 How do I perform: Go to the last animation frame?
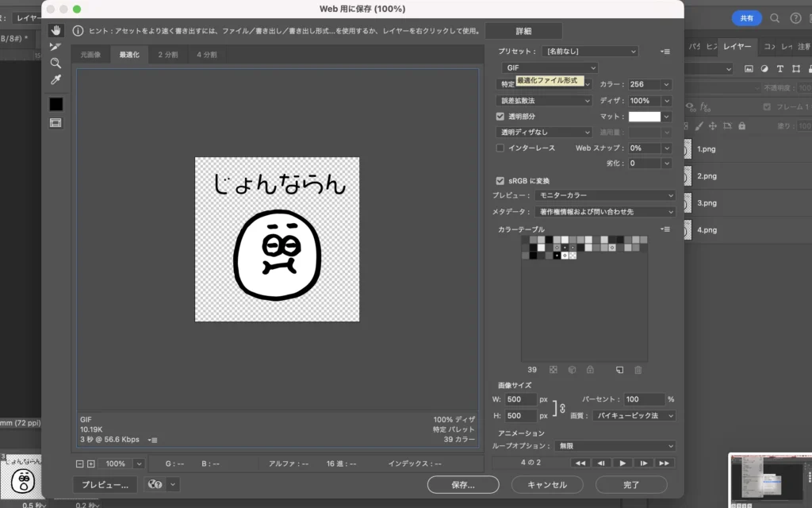(665, 463)
